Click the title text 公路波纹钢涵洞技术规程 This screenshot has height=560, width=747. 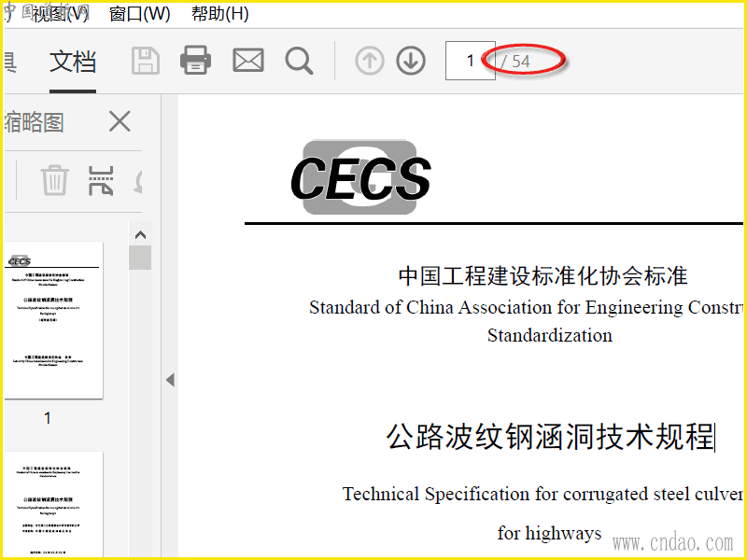coord(550,437)
